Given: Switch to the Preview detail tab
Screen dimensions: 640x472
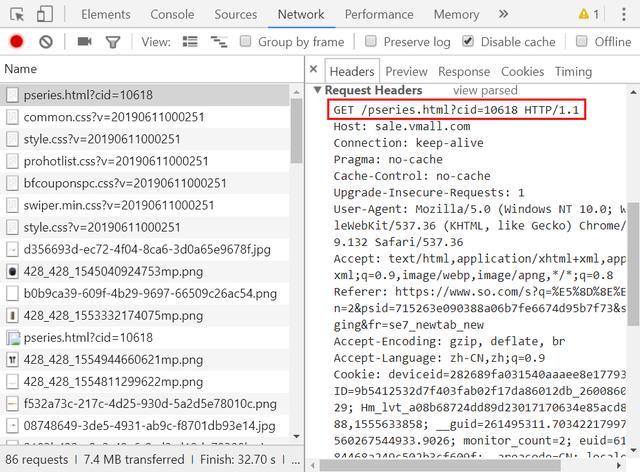Looking at the screenshot, I should coord(406,71).
